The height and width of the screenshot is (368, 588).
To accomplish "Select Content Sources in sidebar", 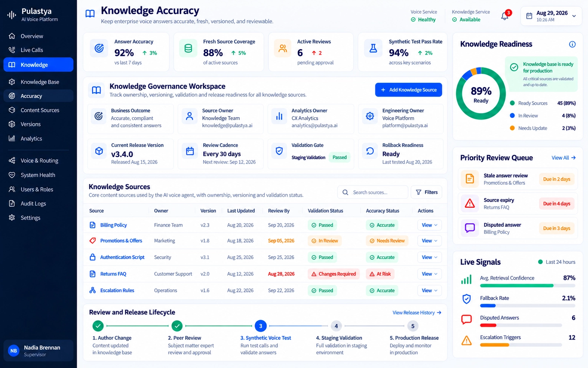I will [38, 110].
